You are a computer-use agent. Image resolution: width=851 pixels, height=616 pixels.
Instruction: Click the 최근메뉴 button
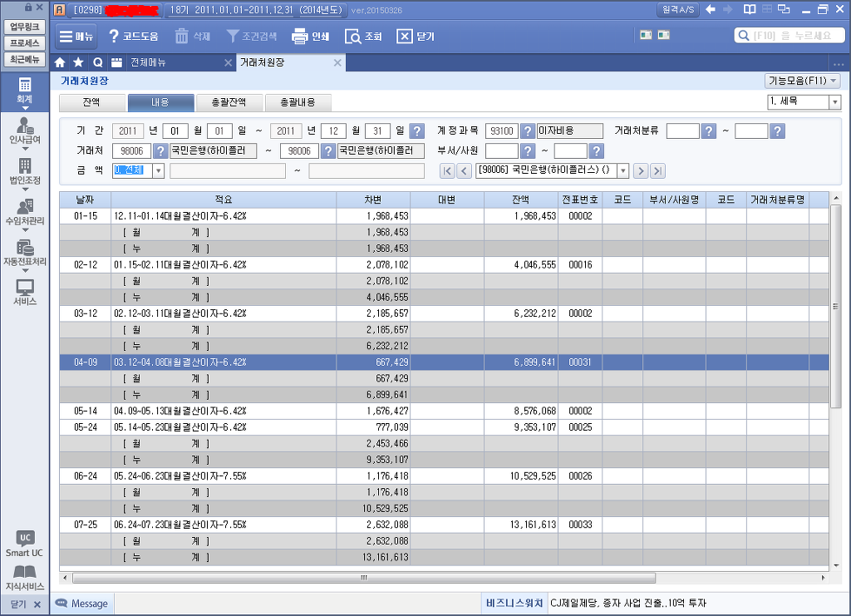24,59
